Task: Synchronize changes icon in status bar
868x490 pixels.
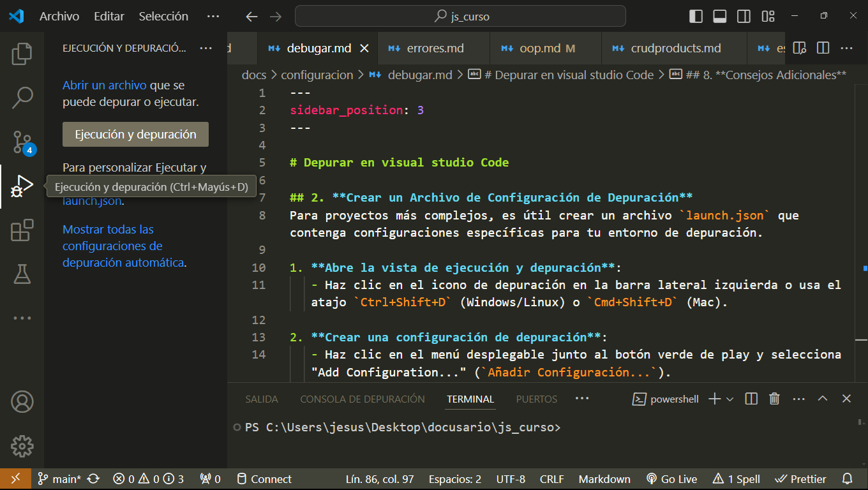Action: tap(93, 479)
